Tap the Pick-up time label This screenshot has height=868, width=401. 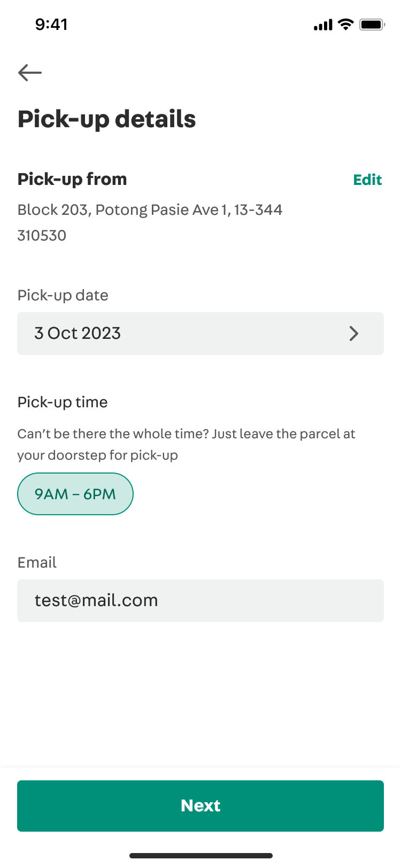[x=63, y=402]
